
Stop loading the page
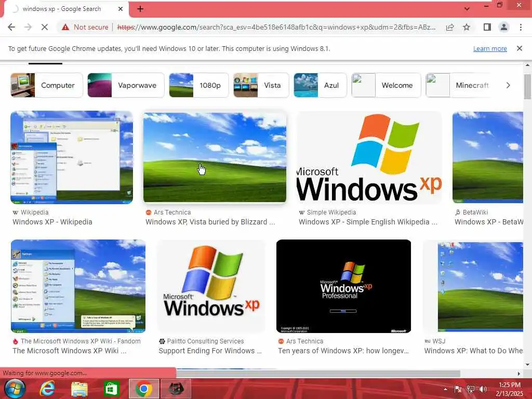coord(45,27)
